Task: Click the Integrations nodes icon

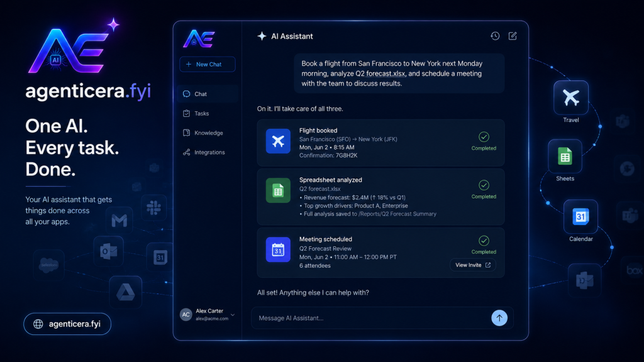Action: click(x=186, y=152)
